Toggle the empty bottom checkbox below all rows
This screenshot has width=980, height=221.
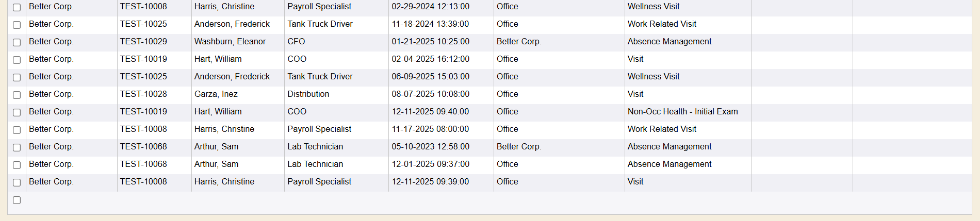click(x=17, y=200)
